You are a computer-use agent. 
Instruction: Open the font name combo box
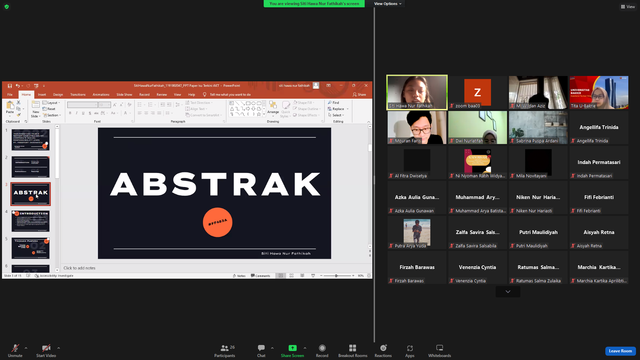[82, 105]
